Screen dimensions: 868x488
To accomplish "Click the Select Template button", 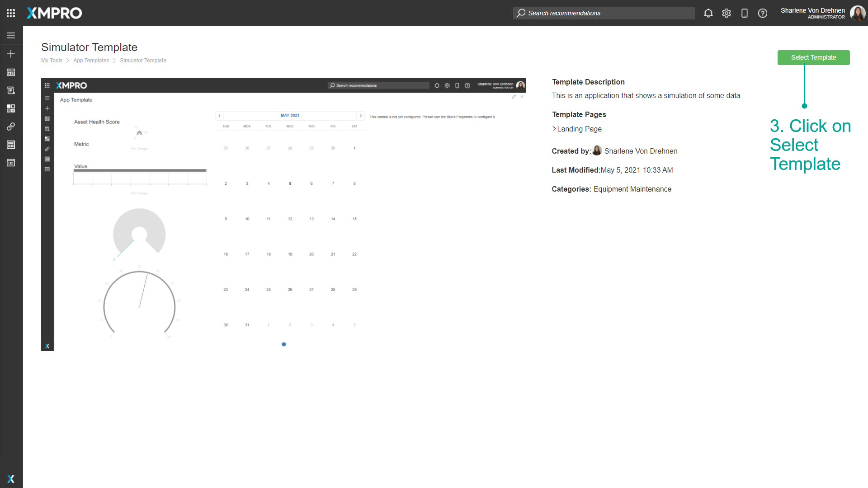I will tap(813, 57).
